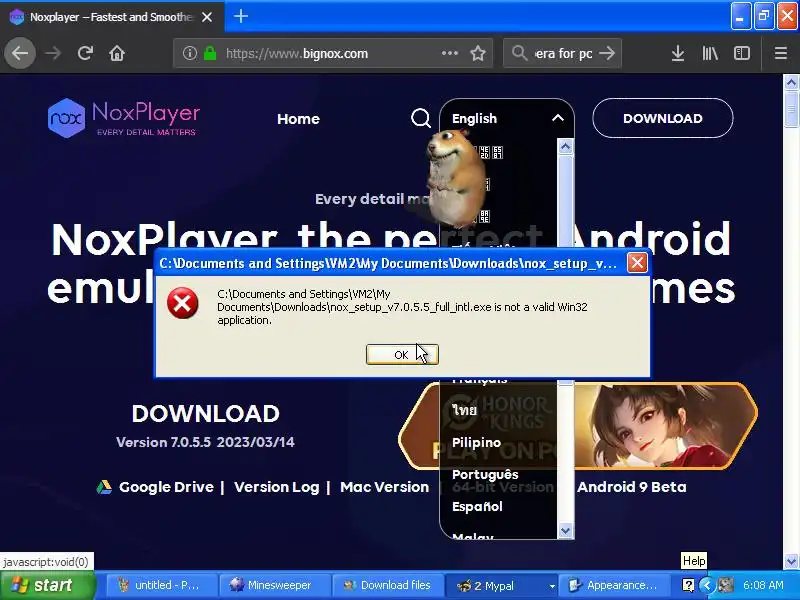Viewport: 800px width, 600px height.
Task: Open the Google Drive download link
Action: point(166,487)
